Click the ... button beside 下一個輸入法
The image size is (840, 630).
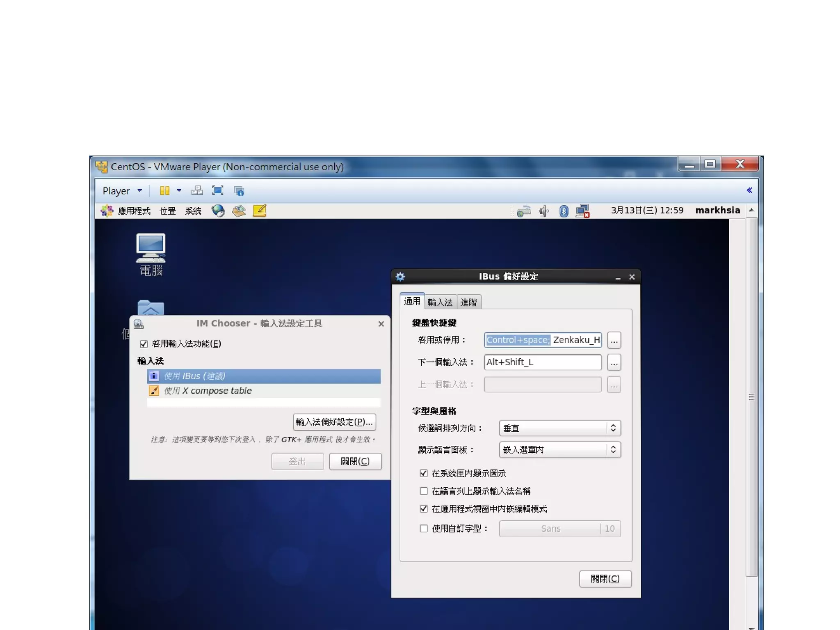click(x=614, y=362)
